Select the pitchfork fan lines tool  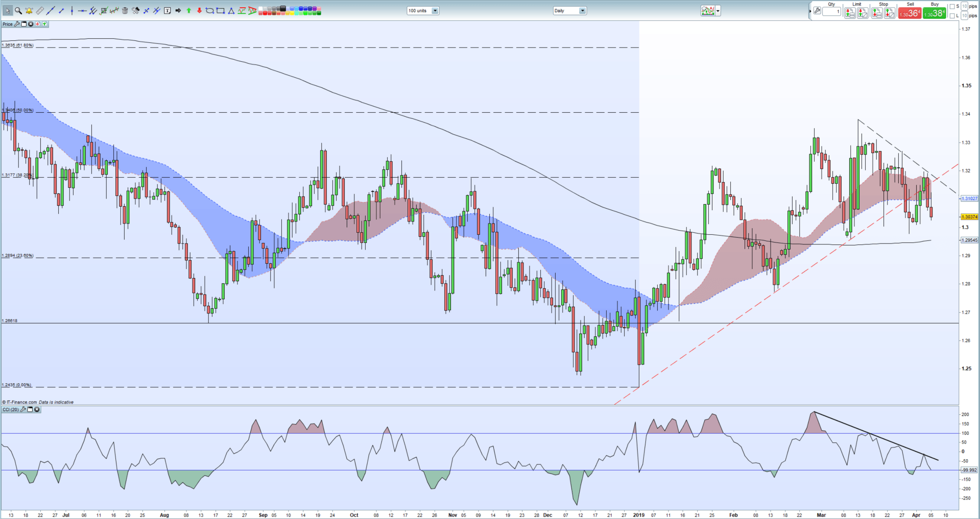(x=93, y=11)
